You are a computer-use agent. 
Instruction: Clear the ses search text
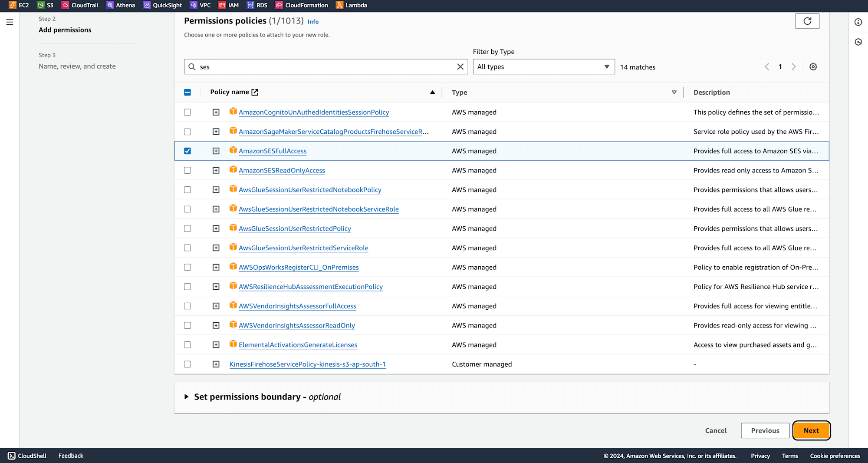[x=460, y=66]
